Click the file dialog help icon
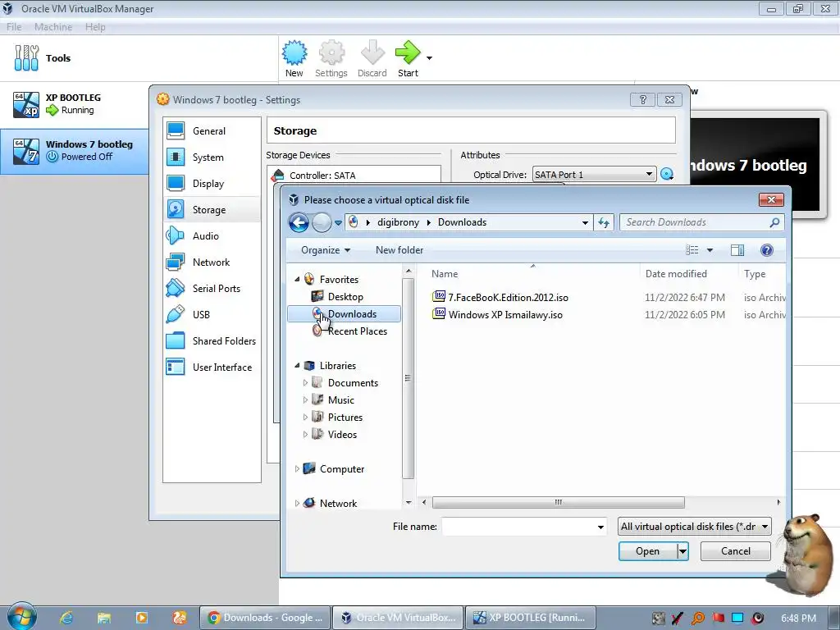 click(767, 250)
